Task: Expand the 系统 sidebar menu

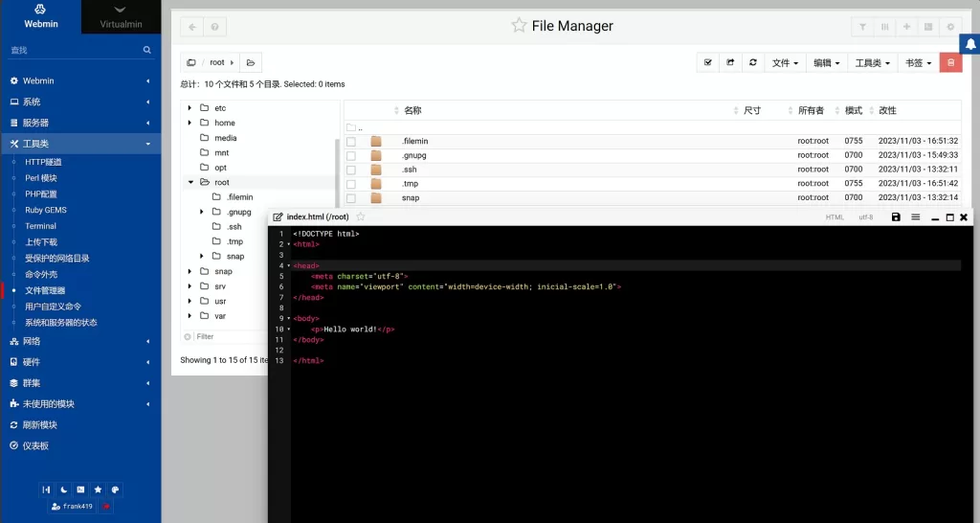Action: 80,102
